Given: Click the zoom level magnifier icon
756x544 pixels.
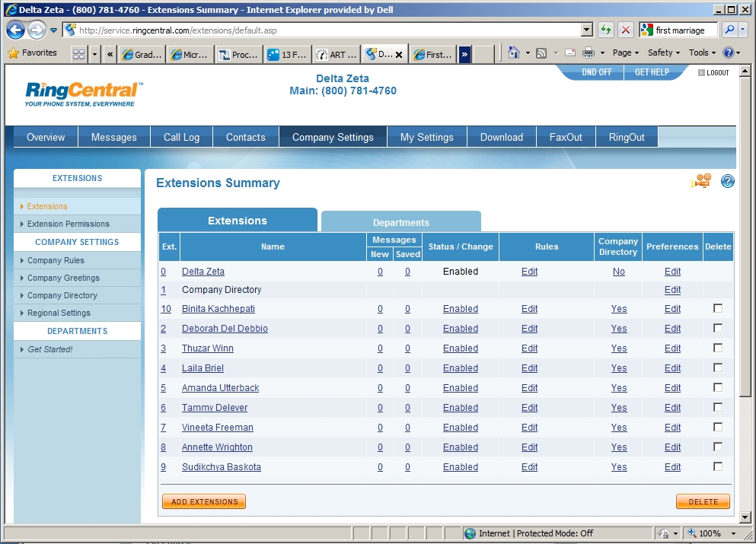Looking at the screenshot, I should [692, 533].
